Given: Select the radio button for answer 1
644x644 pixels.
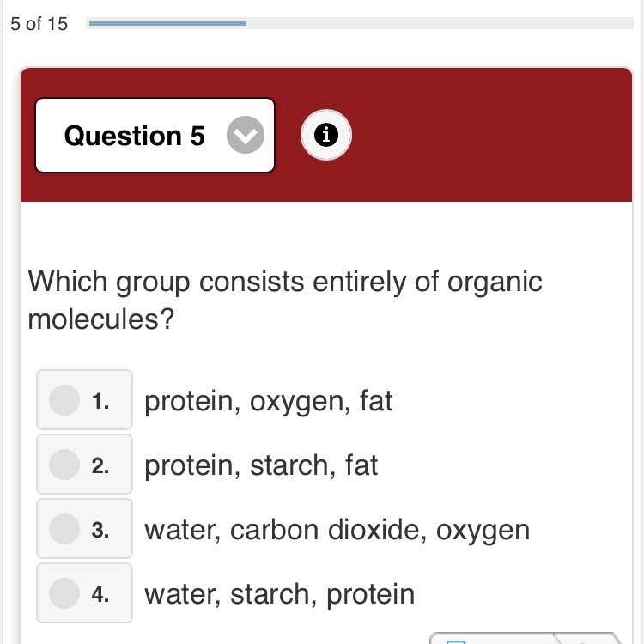Looking at the screenshot, I should coord(64,400).
